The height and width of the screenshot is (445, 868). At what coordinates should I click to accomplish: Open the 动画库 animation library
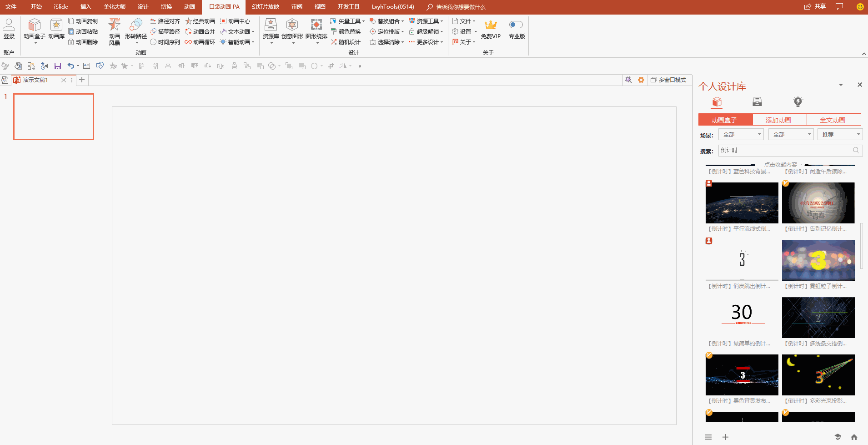pyautogui.click(x=56, y=29)
